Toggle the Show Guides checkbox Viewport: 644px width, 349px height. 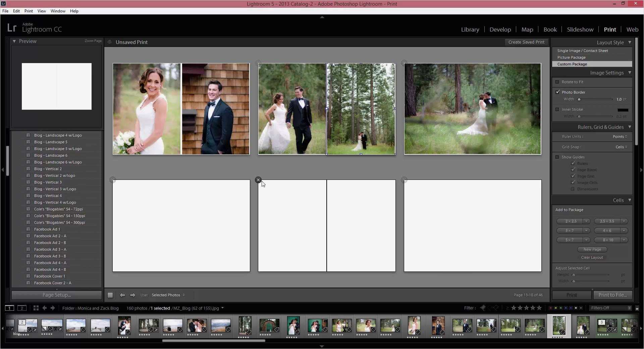click(x=557, y=157)
